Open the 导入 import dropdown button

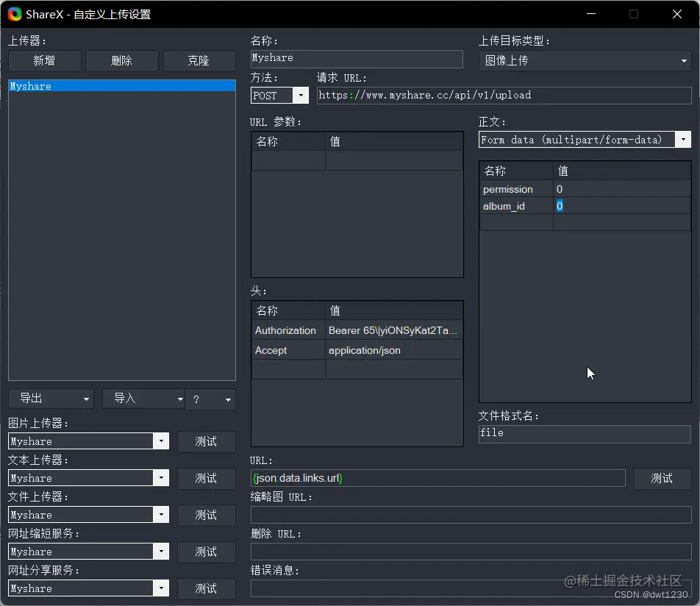pos(144,399)
